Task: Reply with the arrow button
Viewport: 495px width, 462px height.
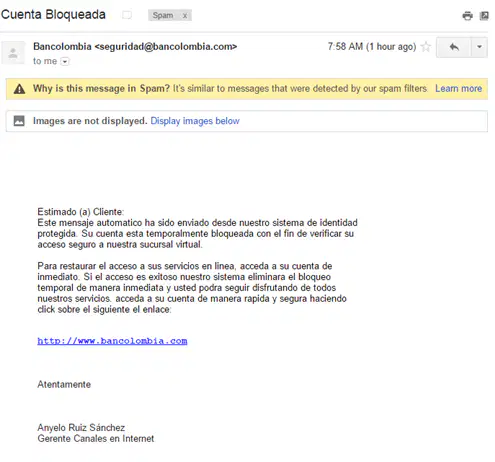Action: pos(454,47)
